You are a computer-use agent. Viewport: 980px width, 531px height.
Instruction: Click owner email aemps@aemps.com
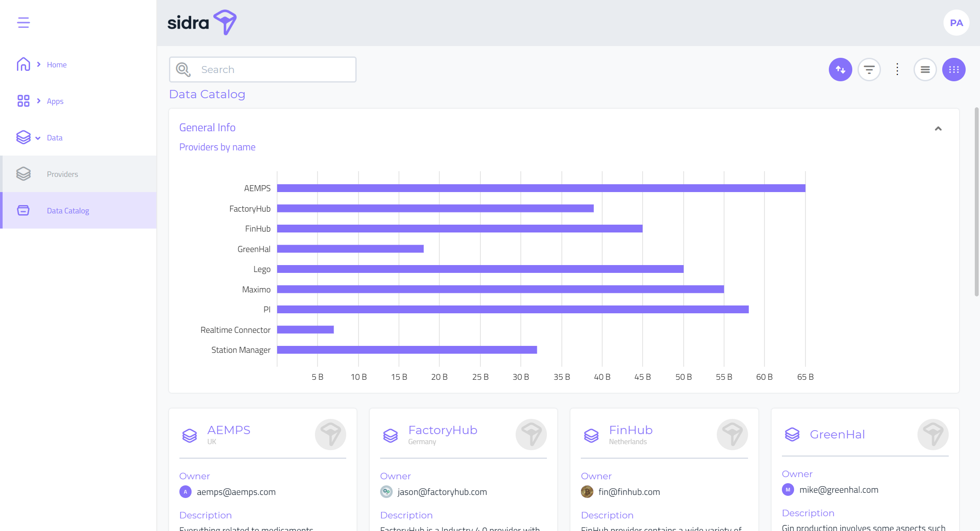236,492
